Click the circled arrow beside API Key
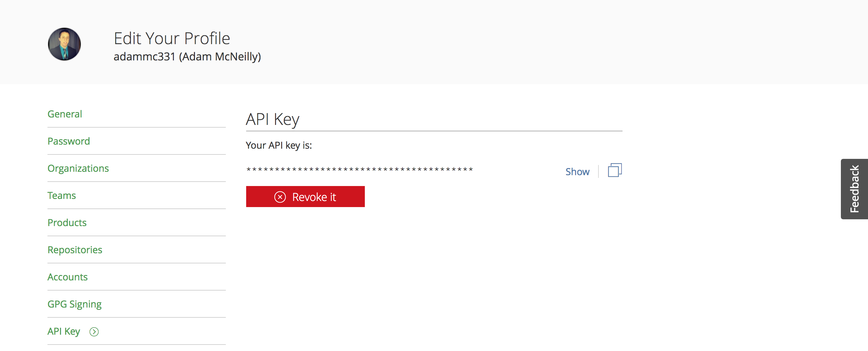Screen dimensions: 868x351 pyautogui.click(x=94, y=332)
